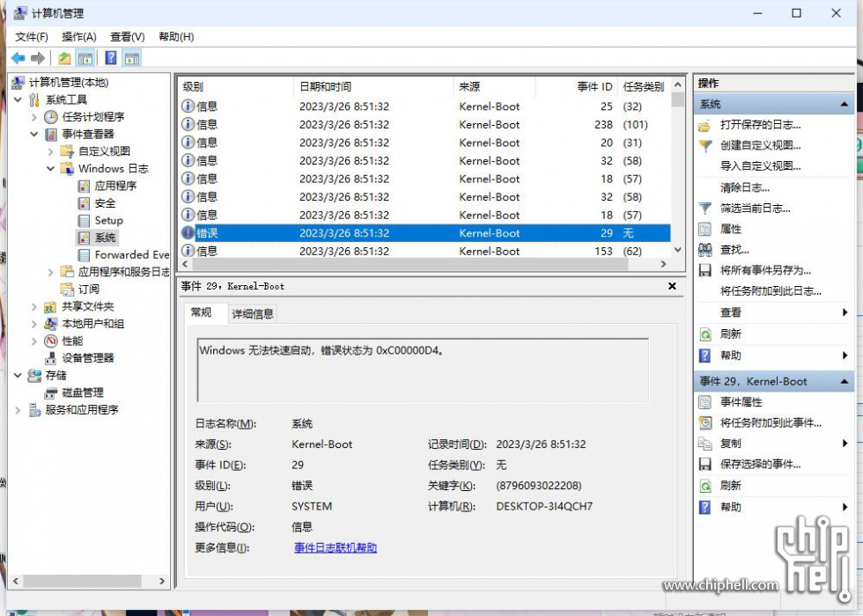Image resolution: width=863 pixels, height=616 pixels.
Task: Click 打开保存的日志 action
Action: 760,125
